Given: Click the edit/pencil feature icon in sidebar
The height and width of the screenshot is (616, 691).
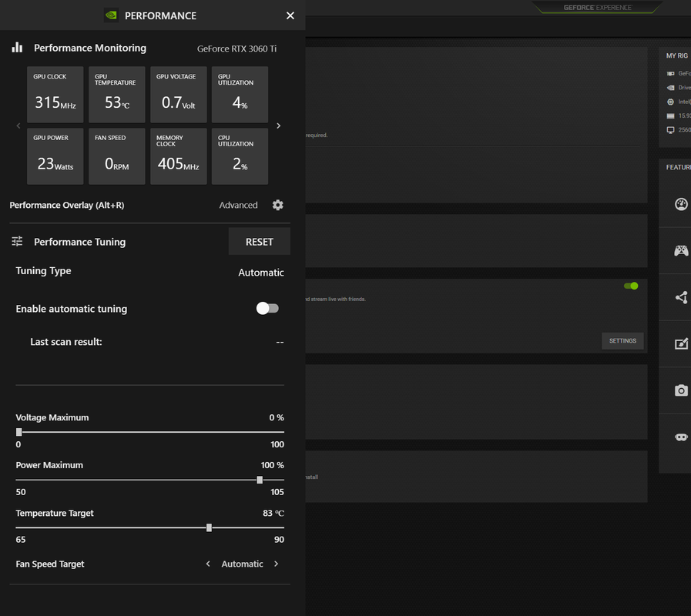Looking at the screenshot, I should coord(681,343).
